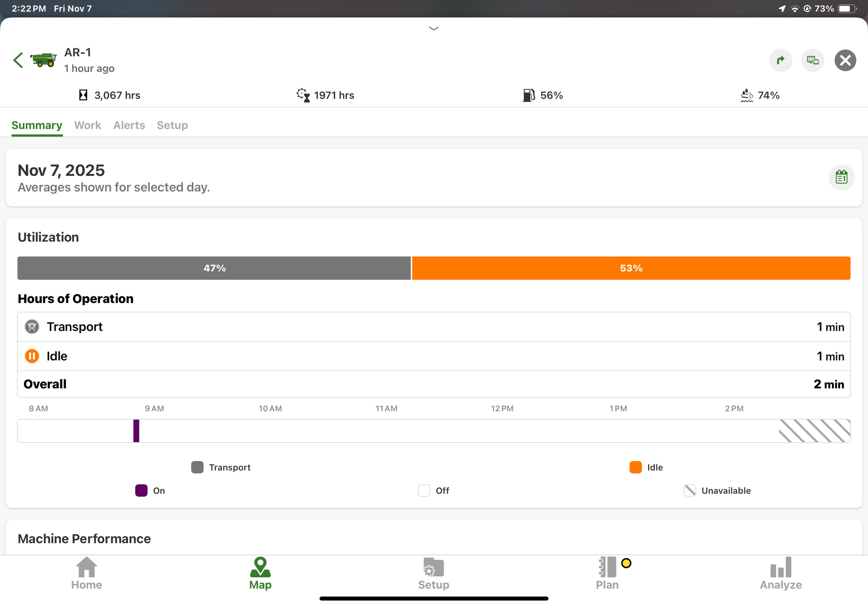Close the AR-1 details panel
The image size is (868, 606).
click(x=845, y=61)
